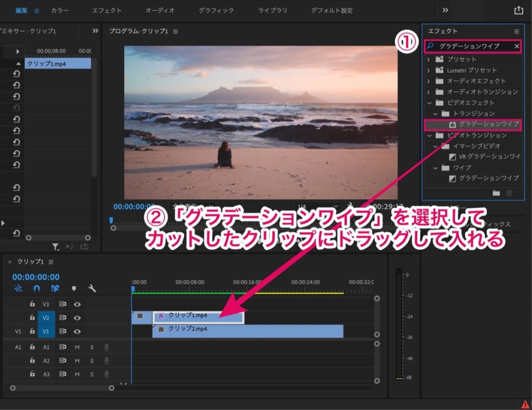
Task: Open the 編集 workspace hamburger menu
Action: point(37,11)
